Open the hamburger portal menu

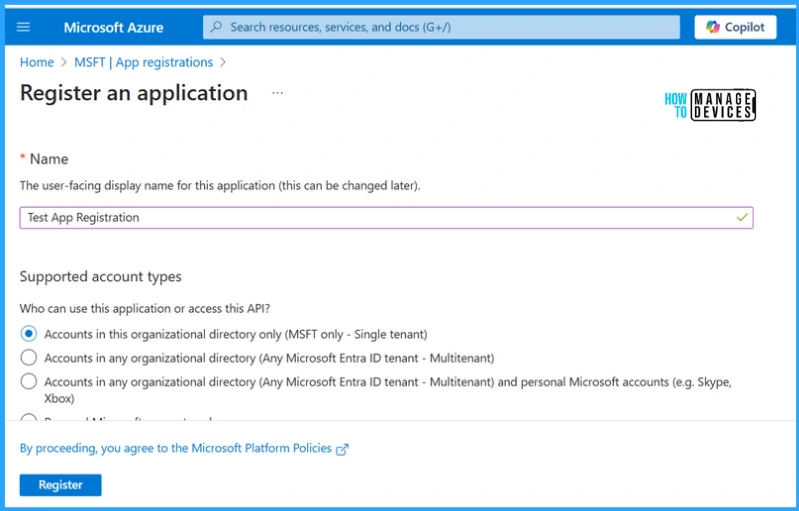pyautogui.click(x=23, y=27)
